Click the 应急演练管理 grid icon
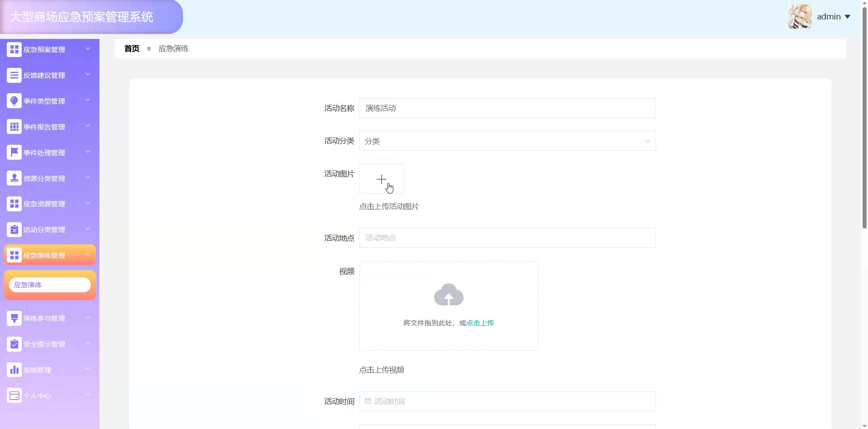This screenshot has height=429, width=868. click(14, 256)
